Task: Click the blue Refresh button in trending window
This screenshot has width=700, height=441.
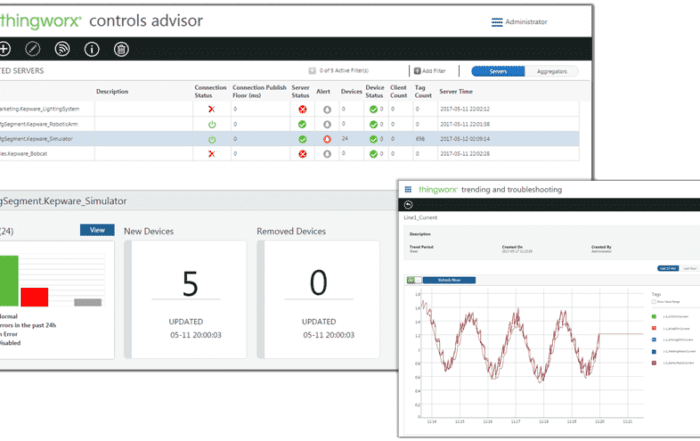Action: (449, 280)
